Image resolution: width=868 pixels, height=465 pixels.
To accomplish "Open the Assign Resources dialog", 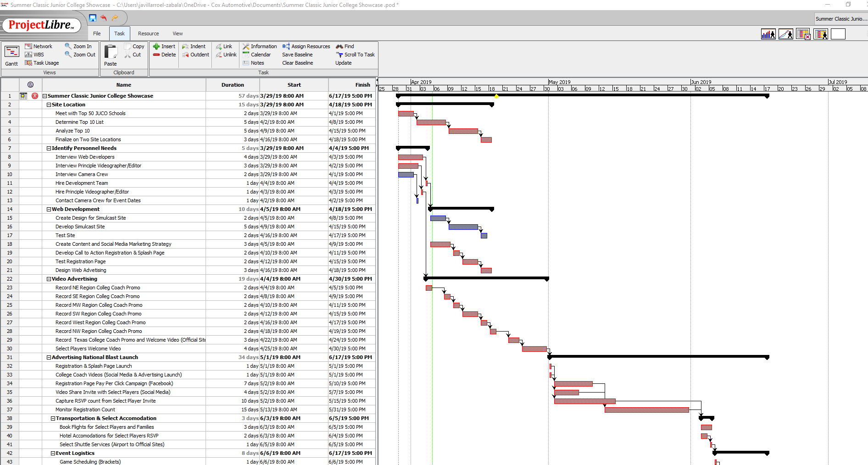I will 306,46.
